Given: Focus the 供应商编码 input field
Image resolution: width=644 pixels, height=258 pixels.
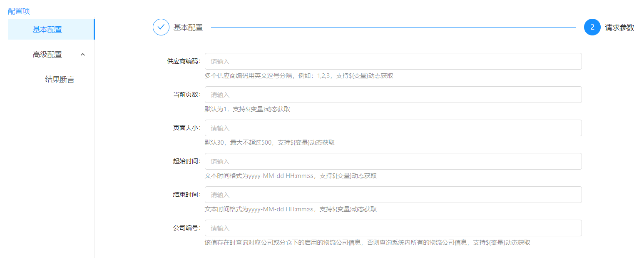Looking at the screenshot, I should pyautogui.click(x=393, y=61).
